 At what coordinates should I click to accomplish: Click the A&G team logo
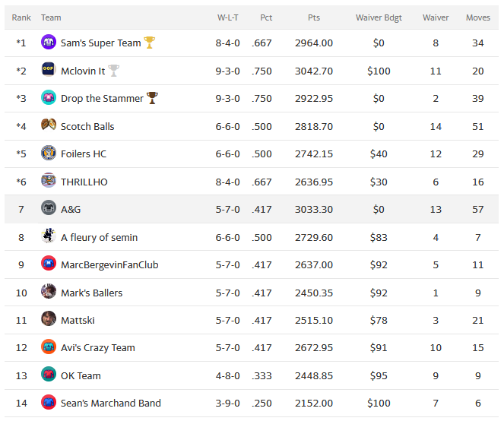pos(49,209)
